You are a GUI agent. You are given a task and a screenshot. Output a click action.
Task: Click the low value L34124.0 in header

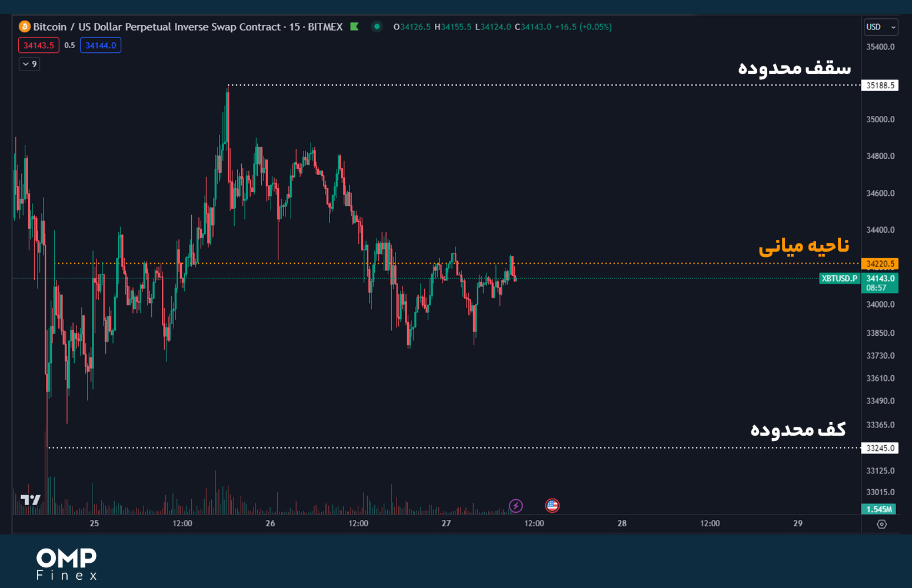click(x=493, y=27)
